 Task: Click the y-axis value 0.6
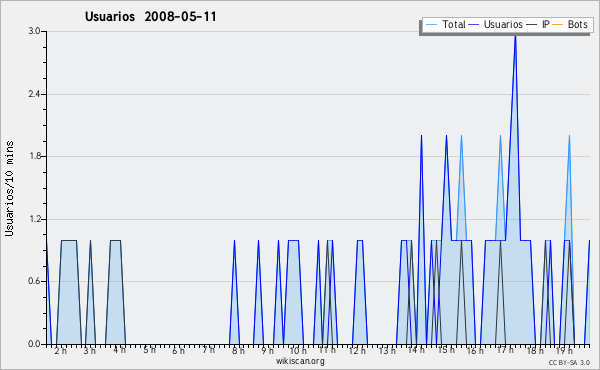click(x=34, y=281)
